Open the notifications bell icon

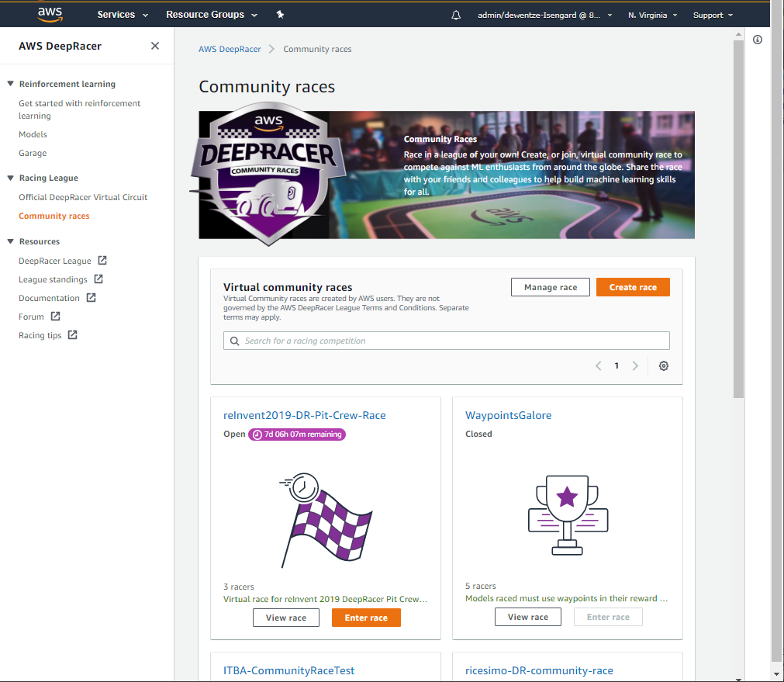pos(456,15)
